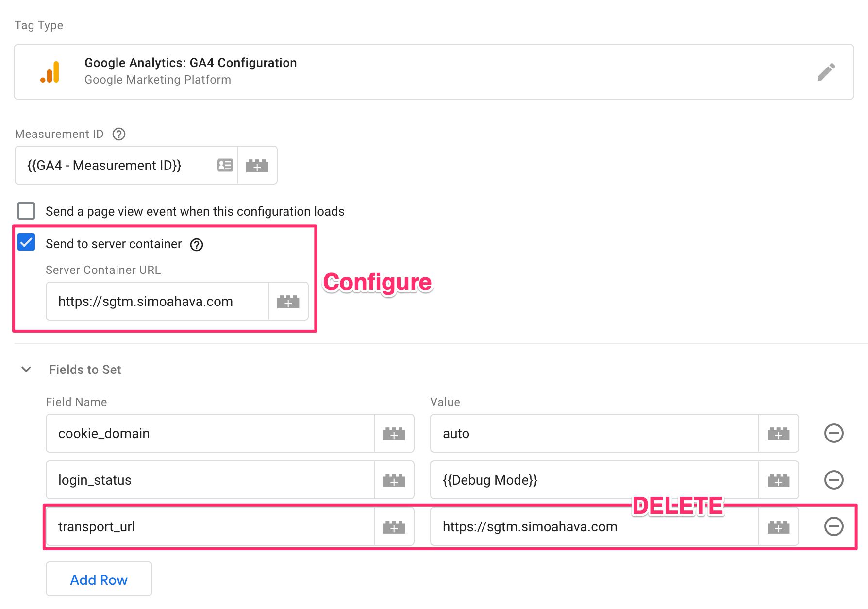Remove the login_status row
Screen dimensions: 868x609
834,480
